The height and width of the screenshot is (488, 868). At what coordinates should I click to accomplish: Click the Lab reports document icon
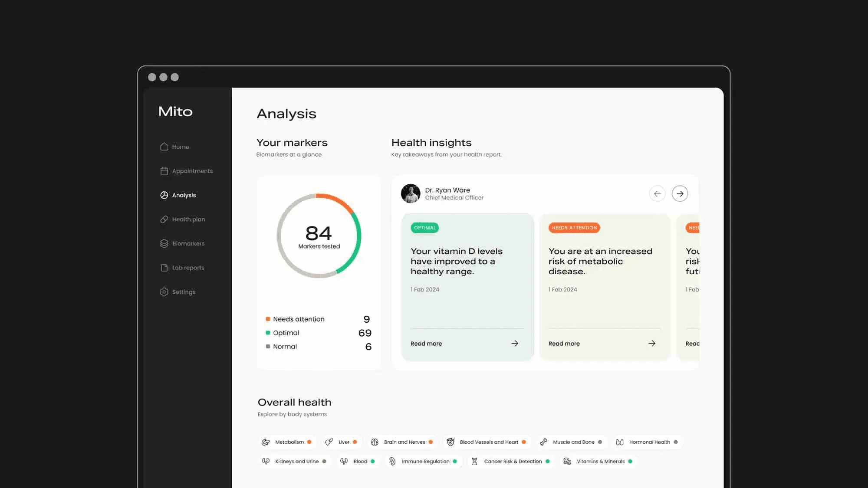click(x=164, y=268)
